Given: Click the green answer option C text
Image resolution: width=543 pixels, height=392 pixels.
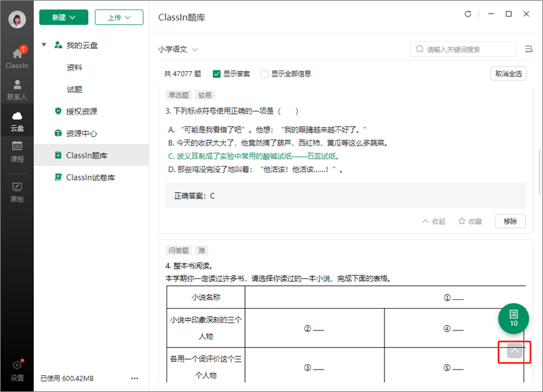Looking at the screenshot, I should click(253, 156).
